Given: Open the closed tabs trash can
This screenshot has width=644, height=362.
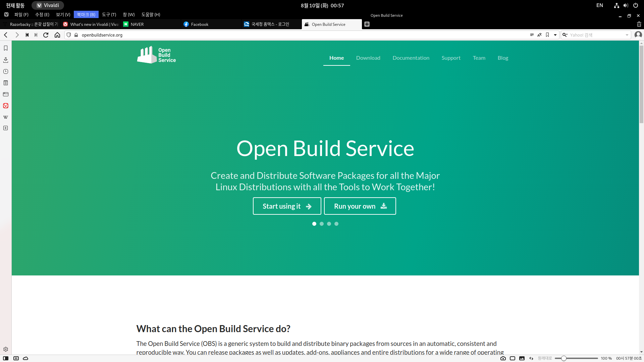Looking at the screenshot, I should (x=639, y=24).
